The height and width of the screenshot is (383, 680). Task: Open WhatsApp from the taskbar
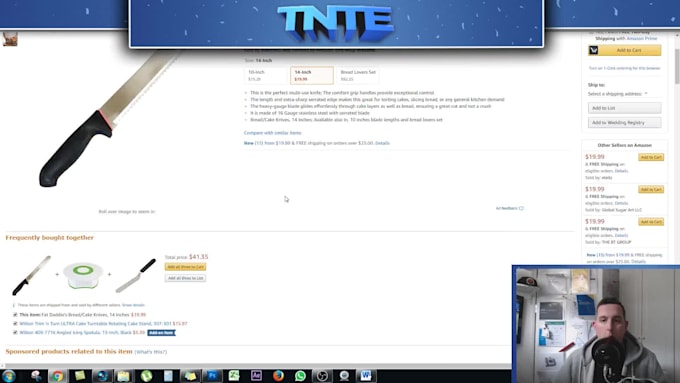pyautogui.click(x=300, y=376)
